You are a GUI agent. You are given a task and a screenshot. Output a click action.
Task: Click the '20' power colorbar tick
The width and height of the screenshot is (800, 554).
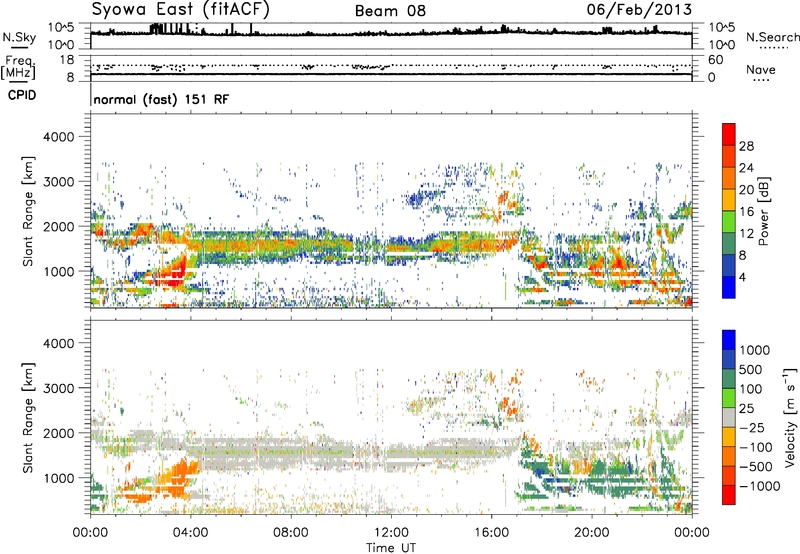coord(746,190)
